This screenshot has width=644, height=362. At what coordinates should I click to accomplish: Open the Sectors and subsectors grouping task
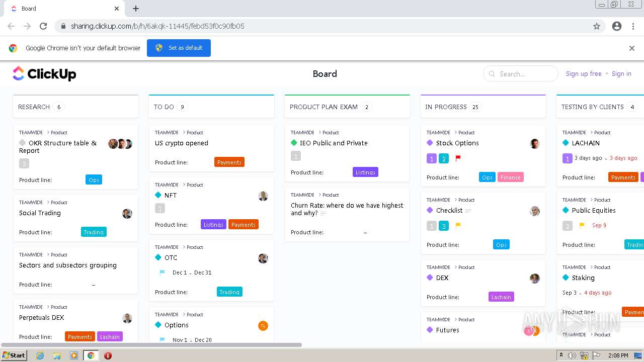pyautogui.click(x=75, y=270)
